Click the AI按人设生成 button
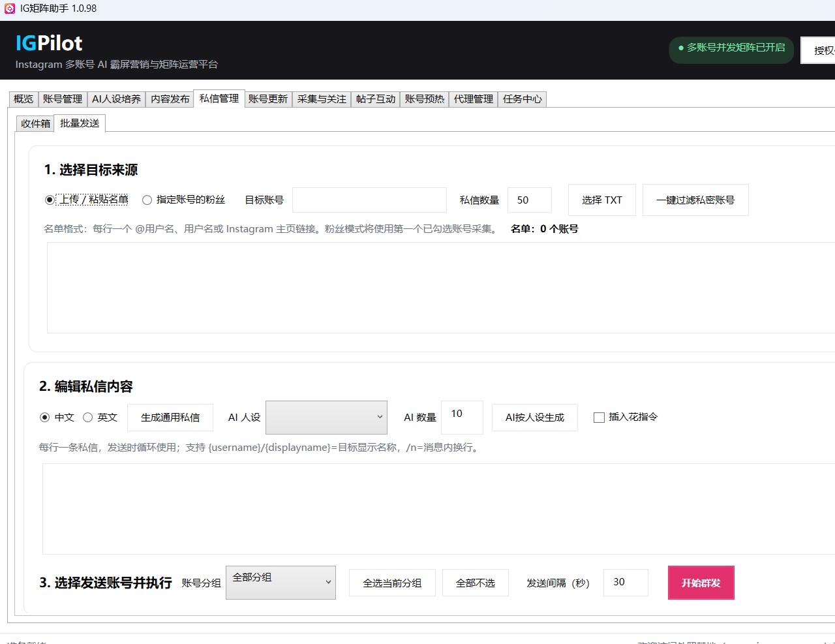The image size is (835, 644). pyautogui.click(x=535, y=418)
